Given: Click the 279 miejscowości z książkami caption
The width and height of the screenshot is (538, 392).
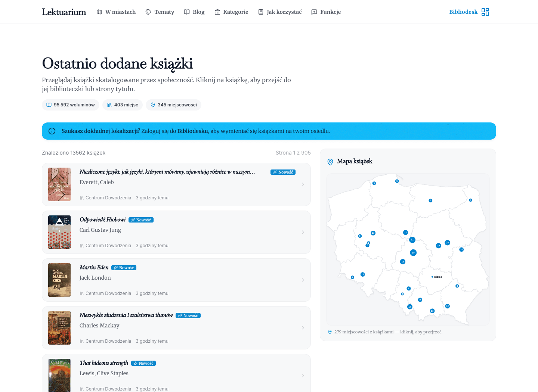Looking at the screenshot, I should (x=388, y=332).
